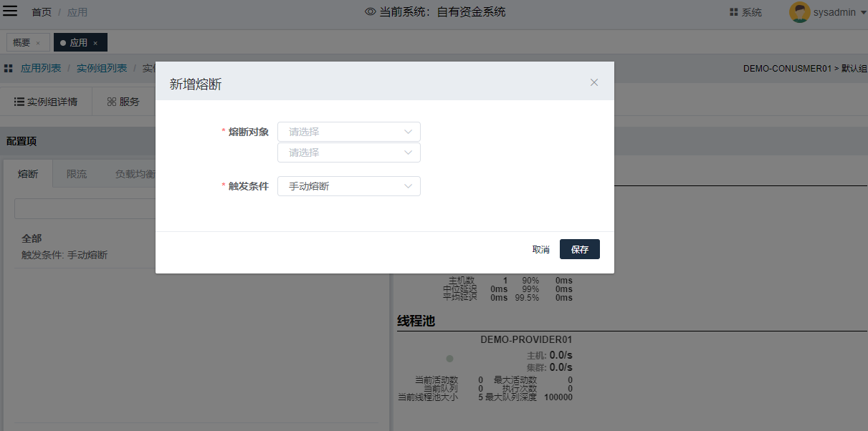Open the second 熔断对象 dropdown
Screen dimensions: 868x431
coord(348,152)
